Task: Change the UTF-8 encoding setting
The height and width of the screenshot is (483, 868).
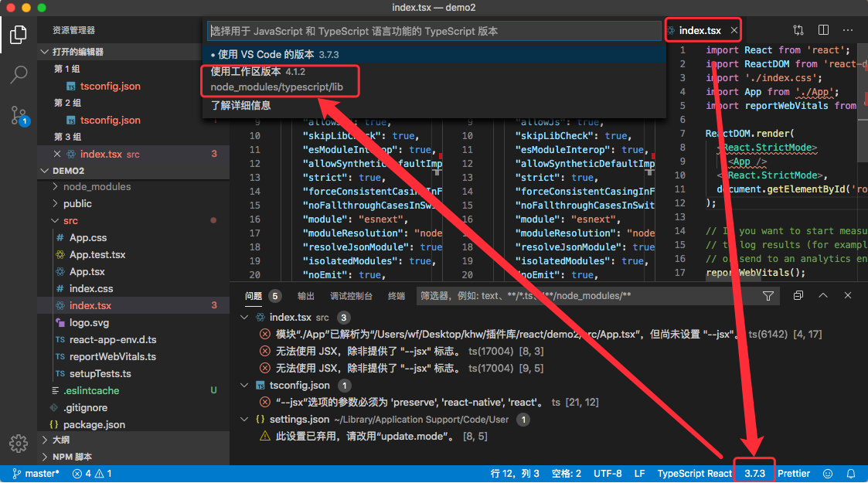Action: 608,474
